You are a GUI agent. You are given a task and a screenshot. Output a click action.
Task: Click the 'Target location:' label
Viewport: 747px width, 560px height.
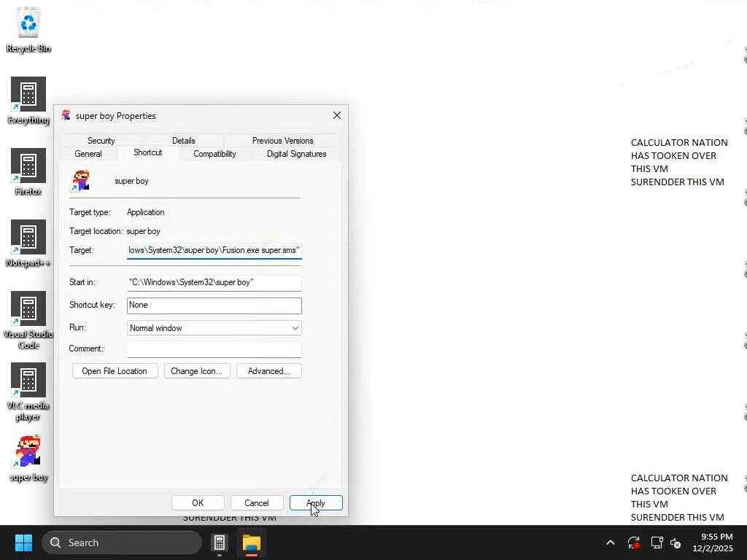click(x=96, y=231)
